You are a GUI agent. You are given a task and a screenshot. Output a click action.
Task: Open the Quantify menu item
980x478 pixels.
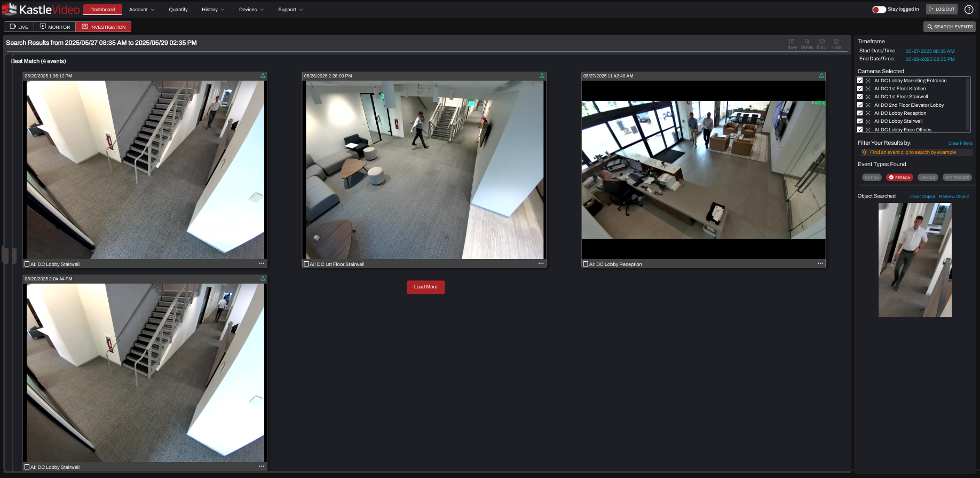178,10
